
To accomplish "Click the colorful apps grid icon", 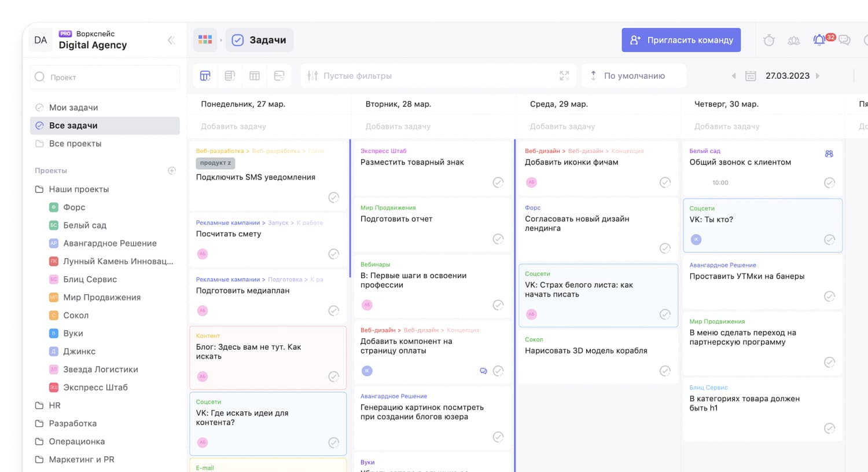I will pos(205,40).
